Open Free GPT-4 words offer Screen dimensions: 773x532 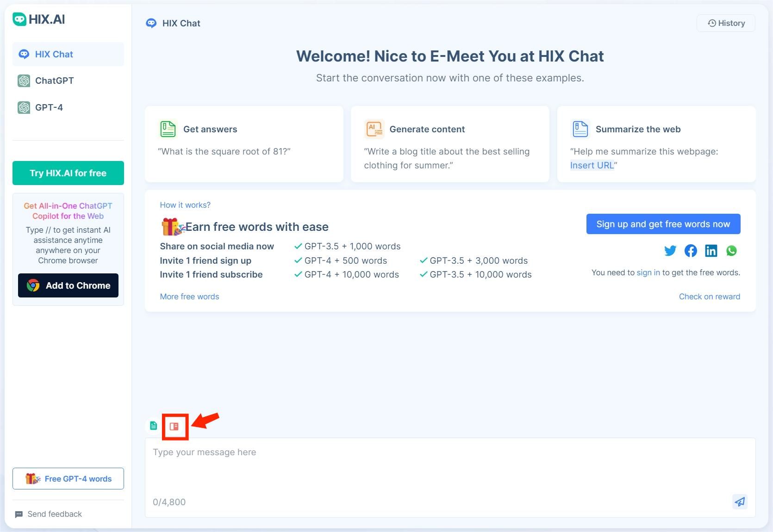pos(68,479)
